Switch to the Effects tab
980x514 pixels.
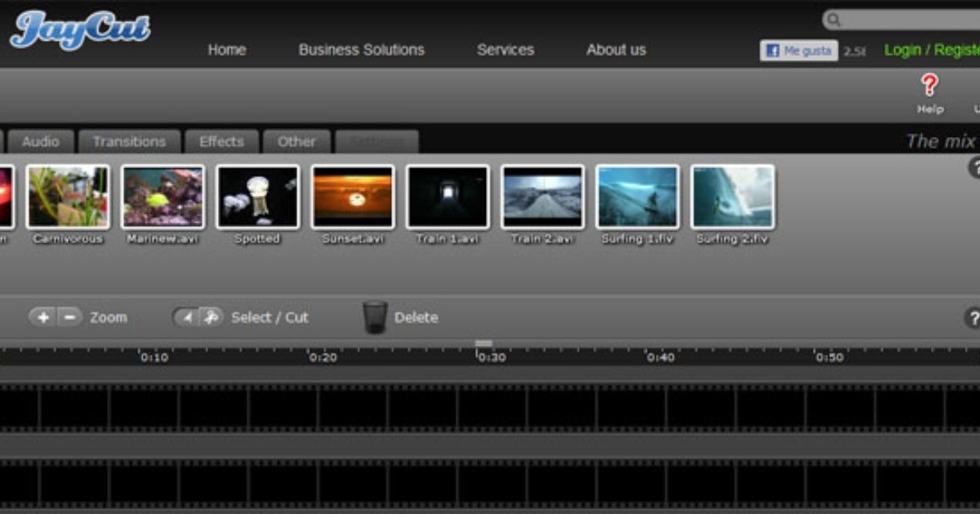221,141
